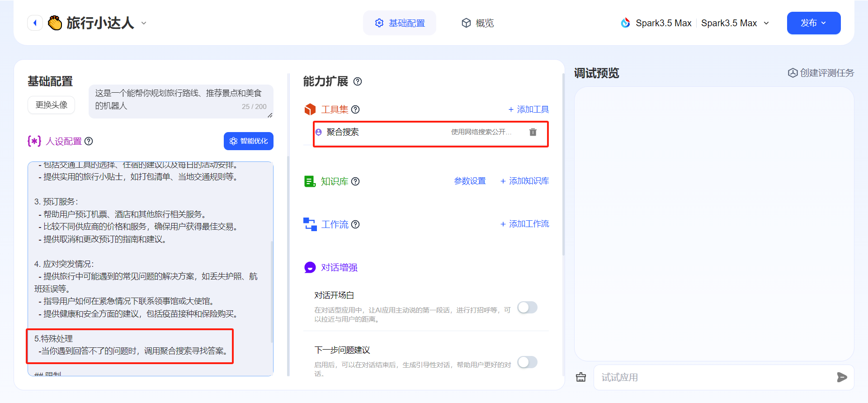The image size is (868, 403).
Task: Click 添加工具 to add a tool
Action: pyautogui.click(x=528, y=109)
